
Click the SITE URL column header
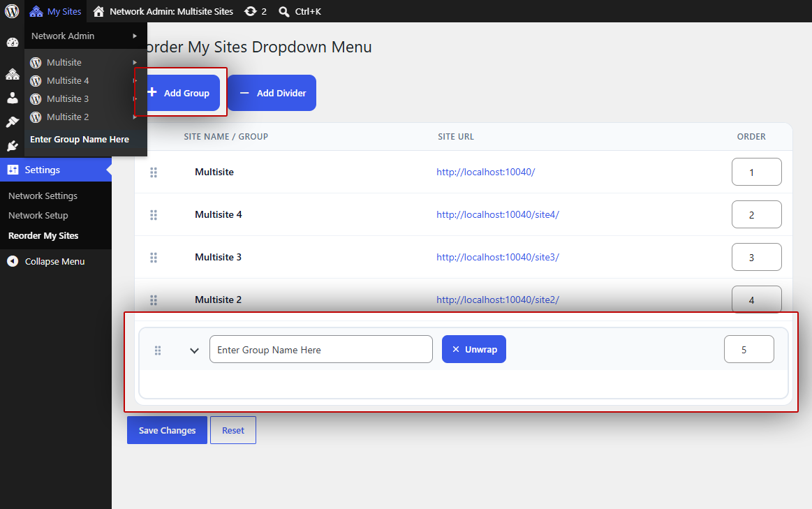click(x=456, y=137)
